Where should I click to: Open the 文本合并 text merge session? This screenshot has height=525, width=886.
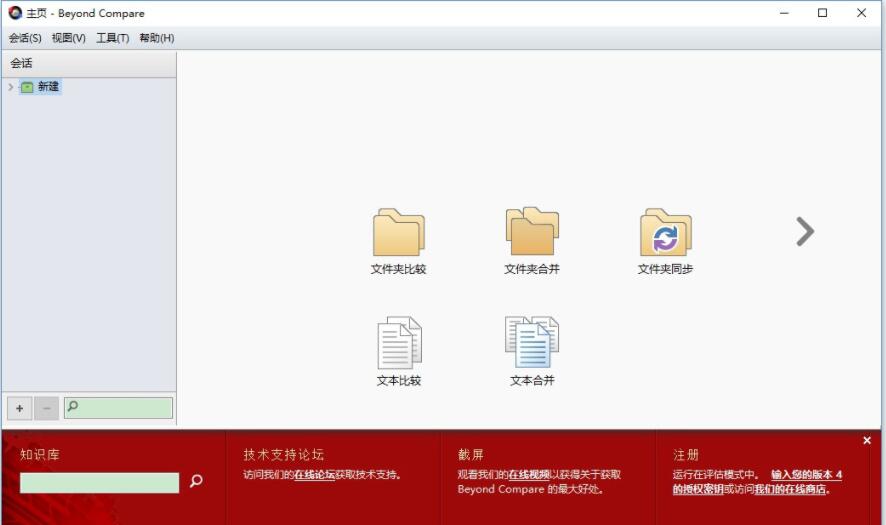point(532,352)
